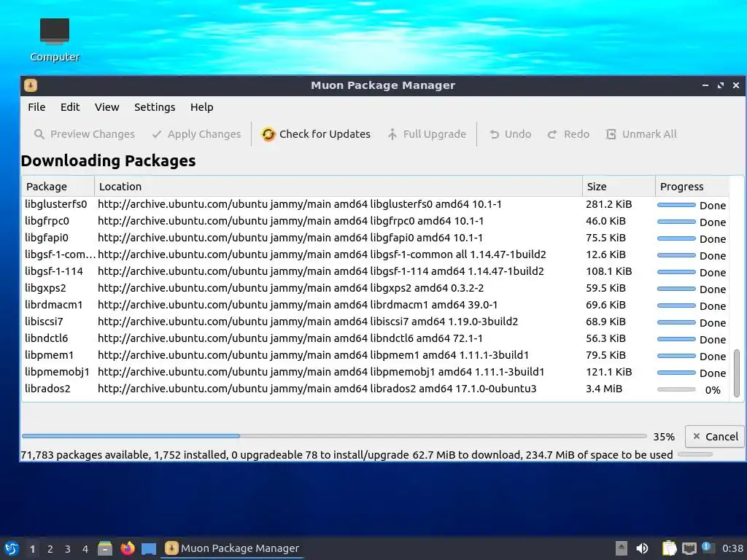Select the libndctl6 package name

point(46,338)
